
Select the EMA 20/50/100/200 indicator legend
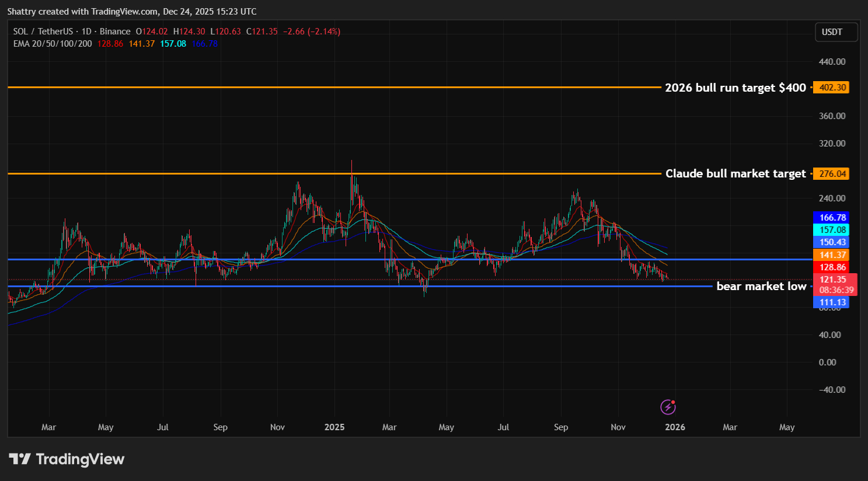tap(53, 44)
